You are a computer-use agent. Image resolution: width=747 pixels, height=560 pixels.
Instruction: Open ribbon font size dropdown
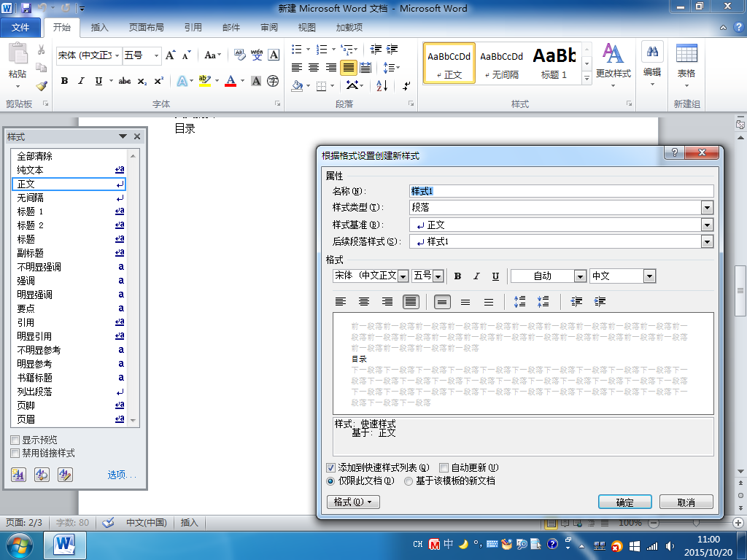pyautogui.click(x=156, y=55)
